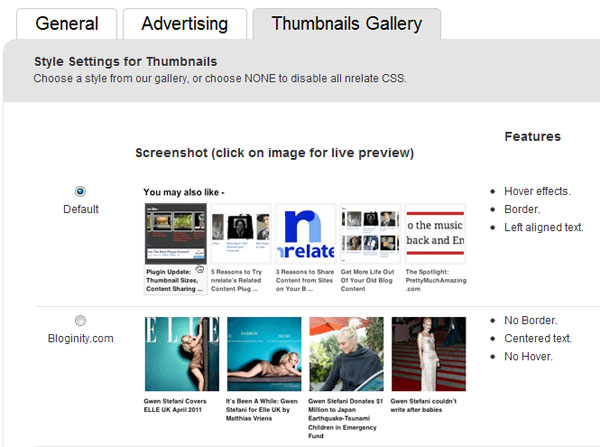This screenshot has height=447, width=600.
Task: Click the 5 Reasons to Try thumbnail
Action: click(241, 234)
